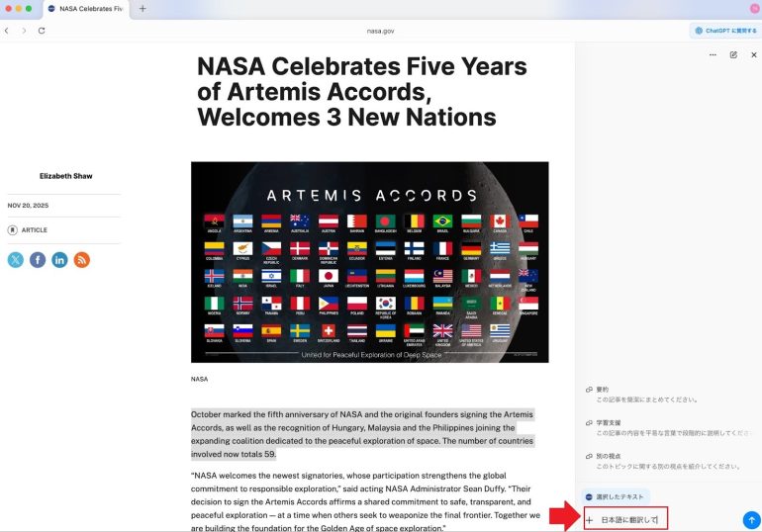Image resolution: width=762 pixels, height=532 pixels.
Task: Click the plus attachment icon in chat input
Action: point(590,519)
